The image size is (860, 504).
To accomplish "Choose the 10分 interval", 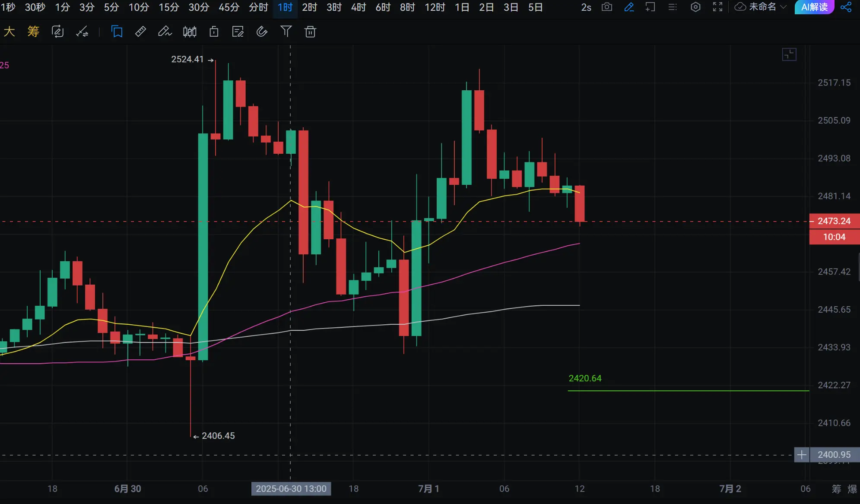I will pos(139,7).
